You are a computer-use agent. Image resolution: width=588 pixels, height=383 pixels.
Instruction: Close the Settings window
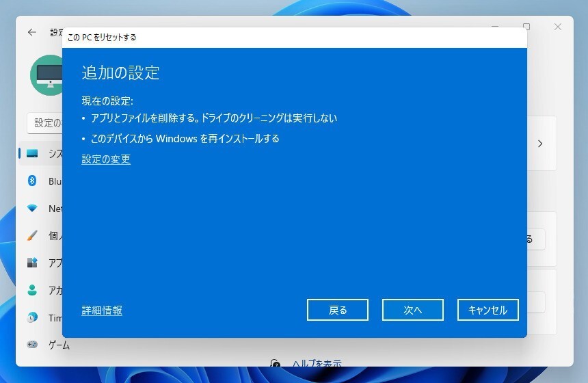click(558, 27)
